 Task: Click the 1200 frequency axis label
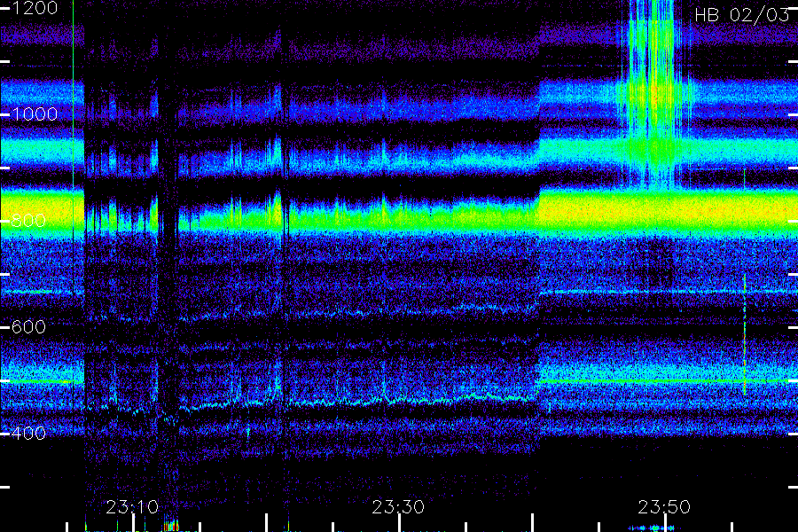(x=35, y=8)
